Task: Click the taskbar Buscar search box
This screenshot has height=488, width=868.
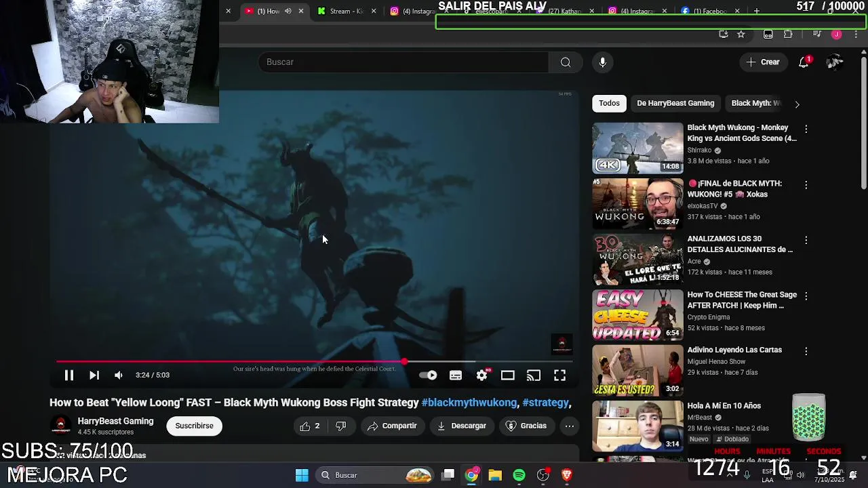Action: coord(376,475)
